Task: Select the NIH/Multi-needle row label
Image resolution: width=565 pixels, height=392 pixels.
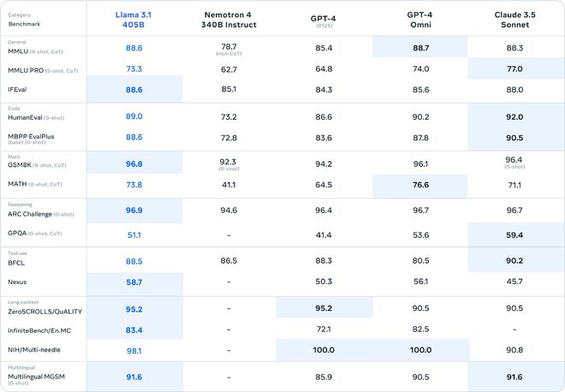Action: coord(36,348)
